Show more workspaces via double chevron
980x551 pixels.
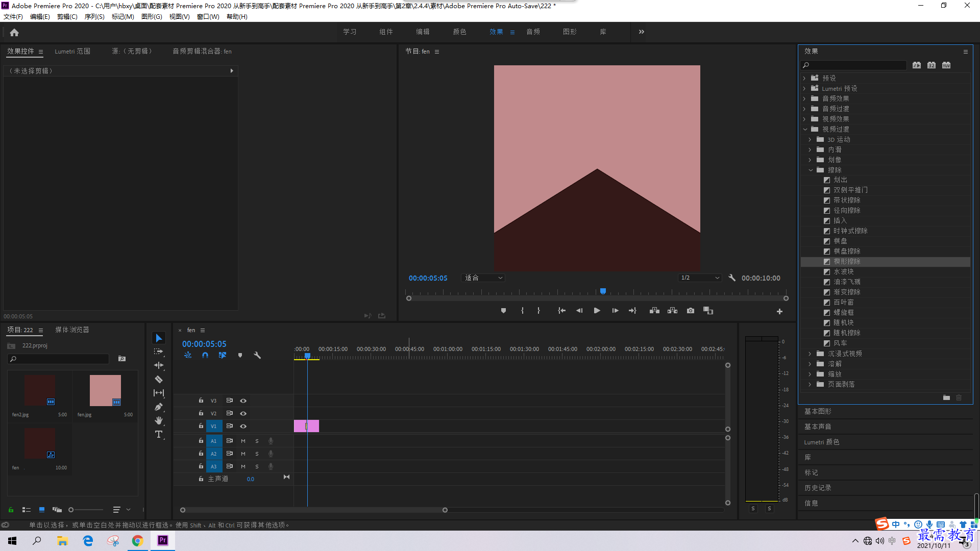tap(641, 32)
